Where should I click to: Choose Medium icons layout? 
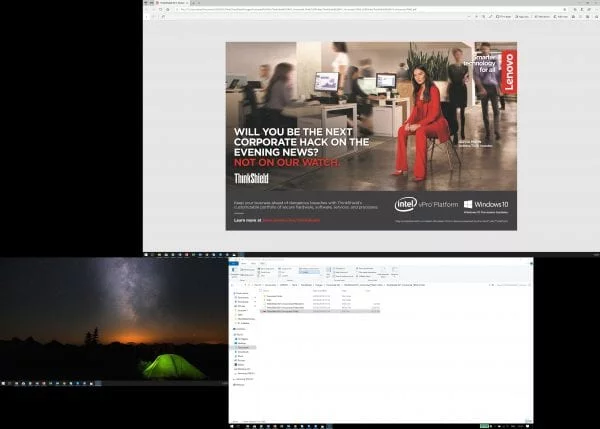309,268
